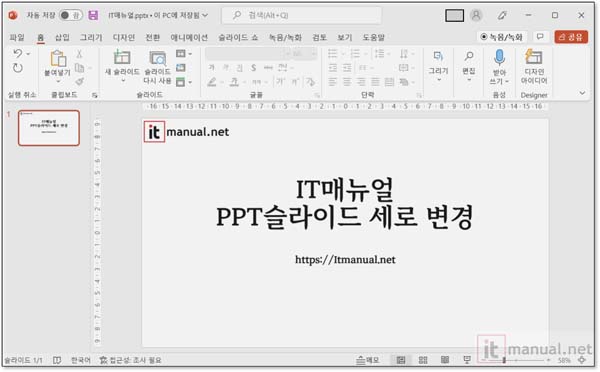Click the 58% zoom level
Screen dimensions: 600x372
pyautogui.click(x=564, y=360)
